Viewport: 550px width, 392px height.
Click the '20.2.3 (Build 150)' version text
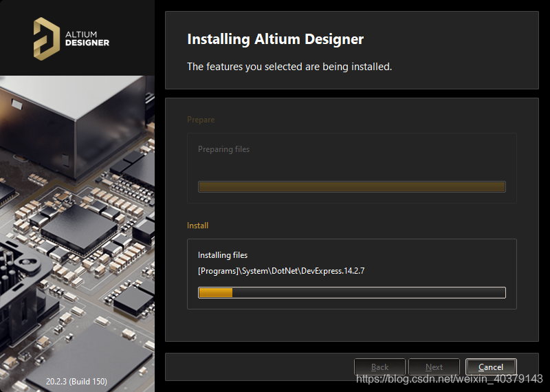(76, 381)
